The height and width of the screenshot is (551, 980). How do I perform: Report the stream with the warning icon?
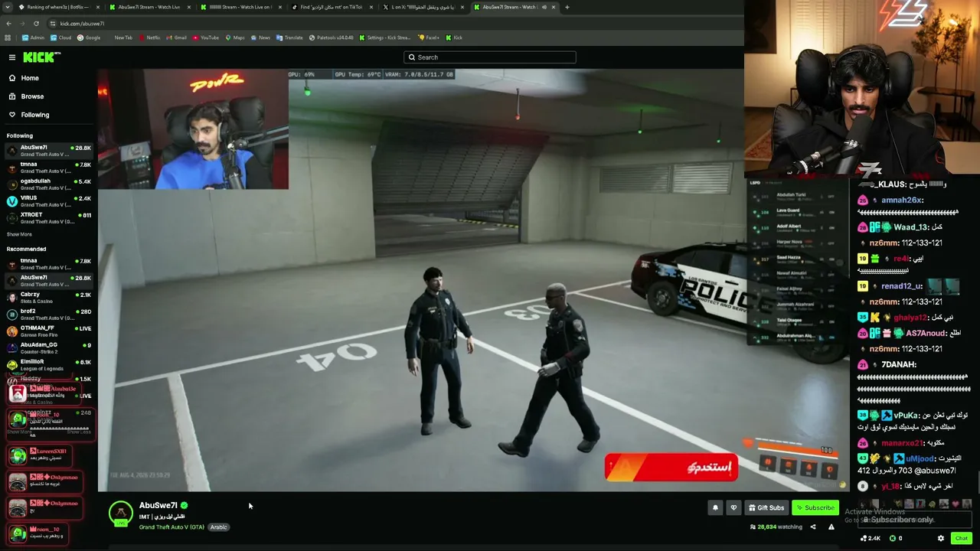point(831,527)
